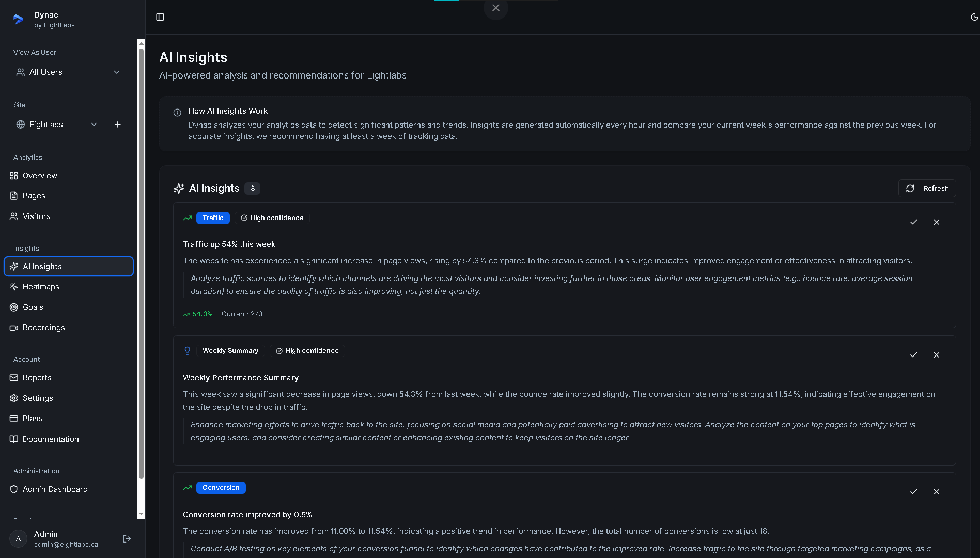Click the logout icon beside Admin
This screenshot has height=558, width=980.
tap(127, 539)
